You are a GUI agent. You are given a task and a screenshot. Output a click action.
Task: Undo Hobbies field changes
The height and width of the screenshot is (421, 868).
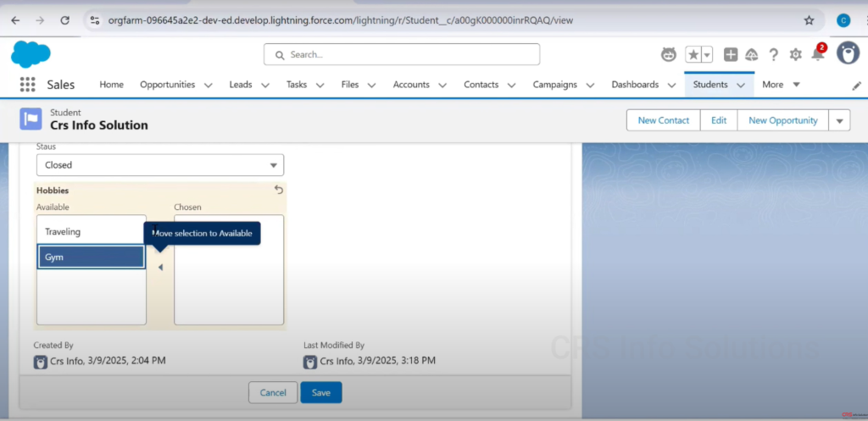coord(279,190)
